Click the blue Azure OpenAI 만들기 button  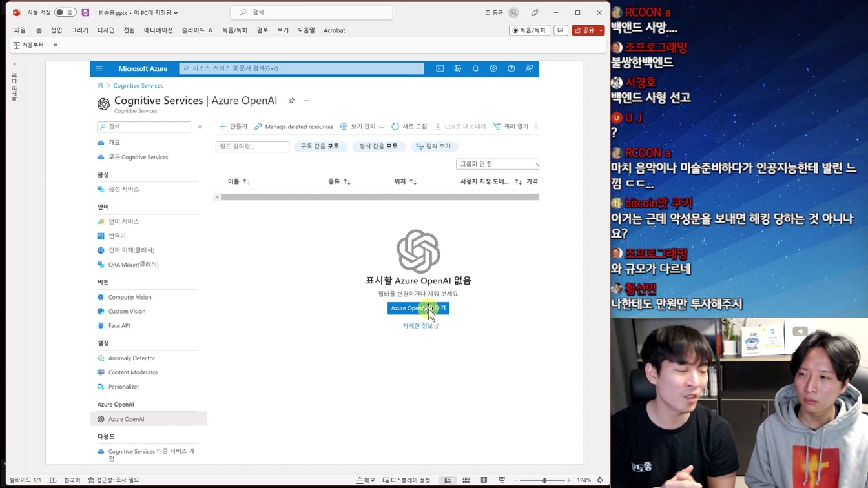tap(418, 309)
